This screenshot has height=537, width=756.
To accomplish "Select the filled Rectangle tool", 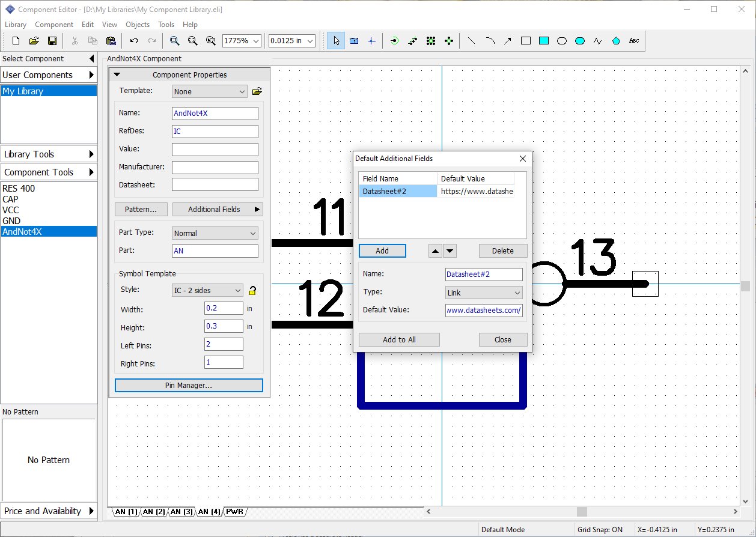I will point(544,41).
